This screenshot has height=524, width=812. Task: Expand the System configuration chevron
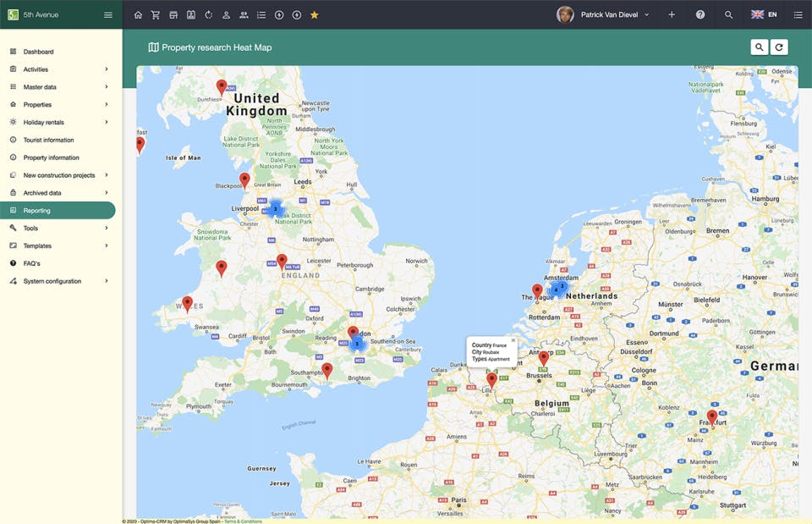107,280
